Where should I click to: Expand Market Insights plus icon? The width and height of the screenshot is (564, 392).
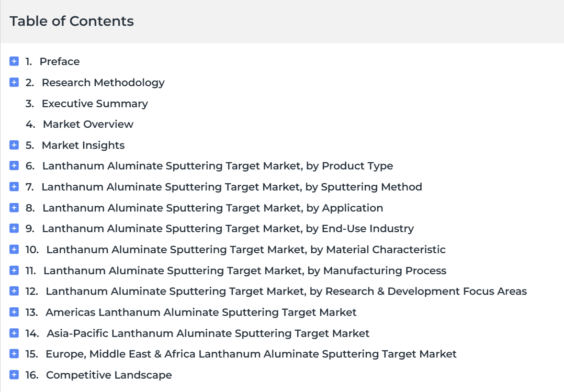coord(14,145)
